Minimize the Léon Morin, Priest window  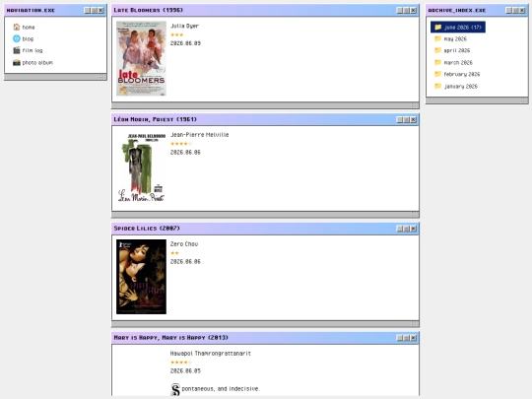(x=400, y=120)
